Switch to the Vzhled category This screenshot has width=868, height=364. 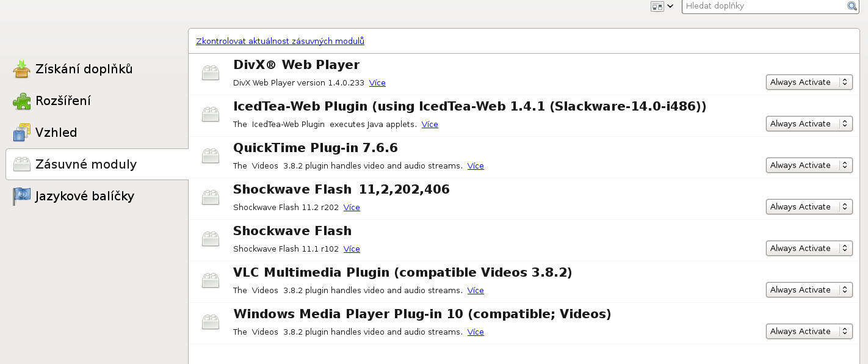(x=97, y=133)
